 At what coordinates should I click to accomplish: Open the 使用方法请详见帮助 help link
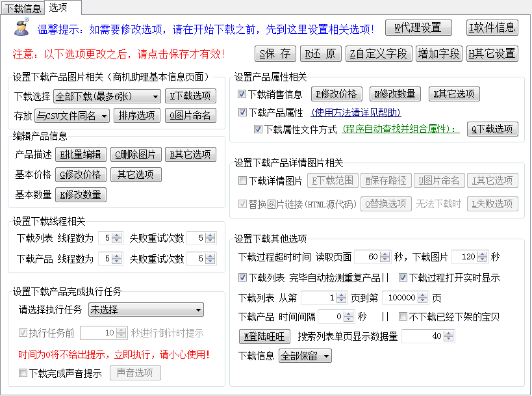(x=356, y=112)
